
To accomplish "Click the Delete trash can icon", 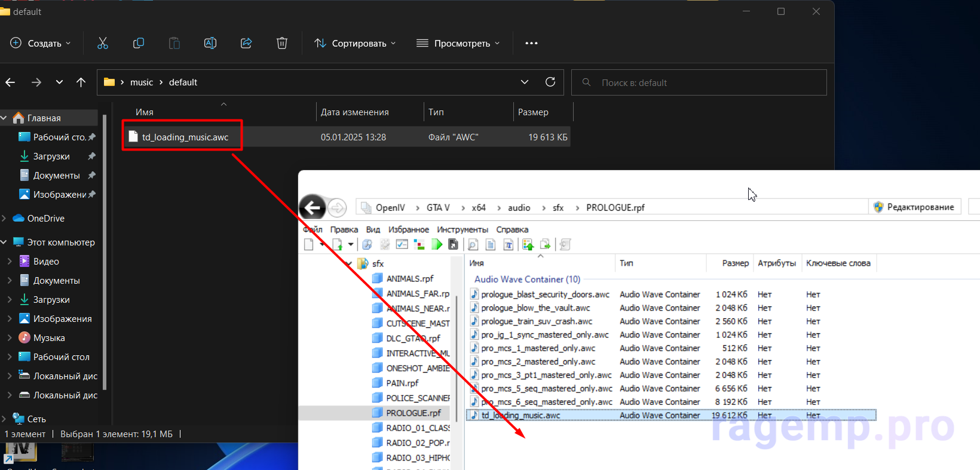I will (x=282, y=43).
